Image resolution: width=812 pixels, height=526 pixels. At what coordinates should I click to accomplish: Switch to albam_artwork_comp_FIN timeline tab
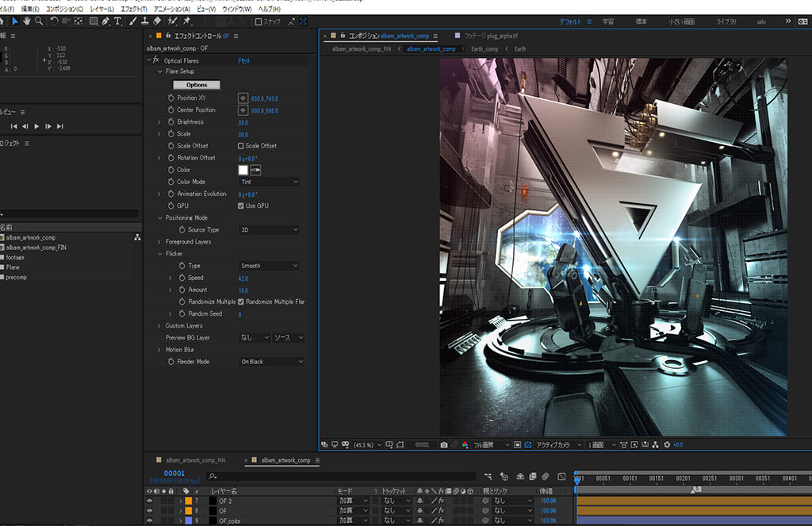pos(195,460)
